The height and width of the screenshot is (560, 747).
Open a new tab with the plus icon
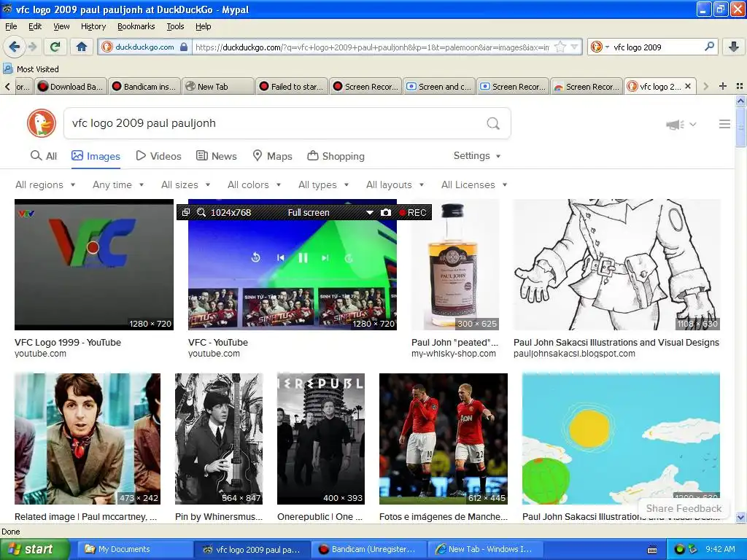723,86
